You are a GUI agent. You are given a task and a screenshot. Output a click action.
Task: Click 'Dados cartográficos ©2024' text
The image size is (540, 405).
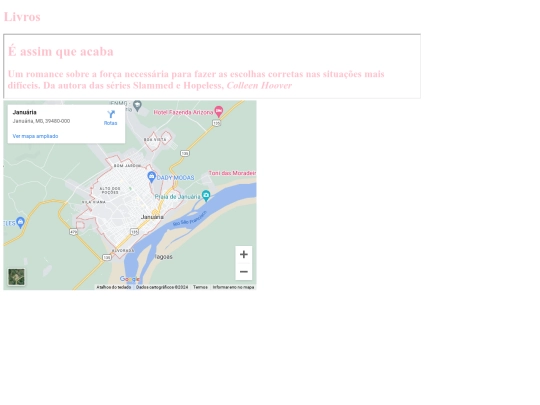point(162,287)
